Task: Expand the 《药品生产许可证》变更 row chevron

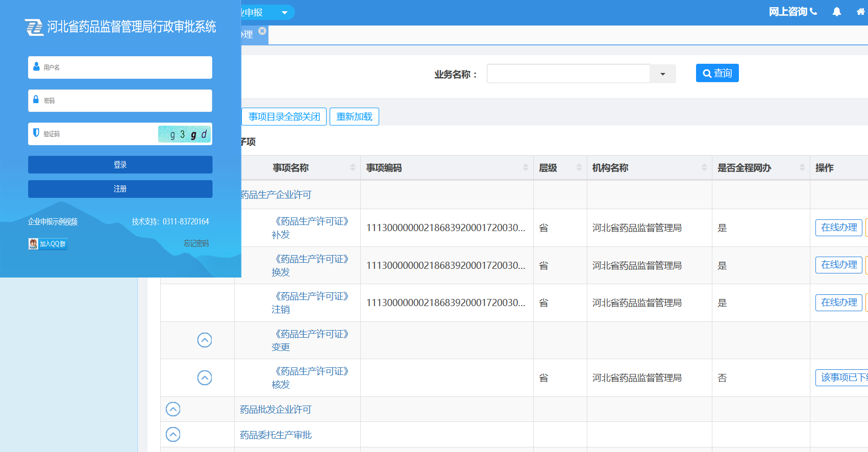Action: [x=205, y=340]
